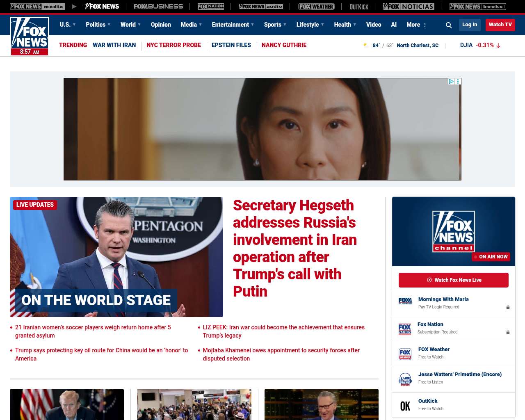
Task: Expand the Politics dropdown menu
Action: (x=98, y=25)
